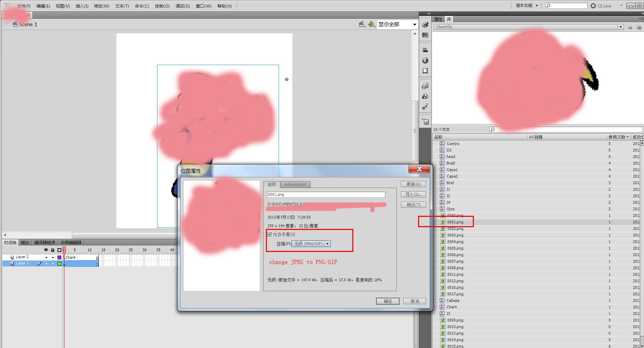Click the library search field
The height and width of the screenshot is (348, 644).
(566, 129)
